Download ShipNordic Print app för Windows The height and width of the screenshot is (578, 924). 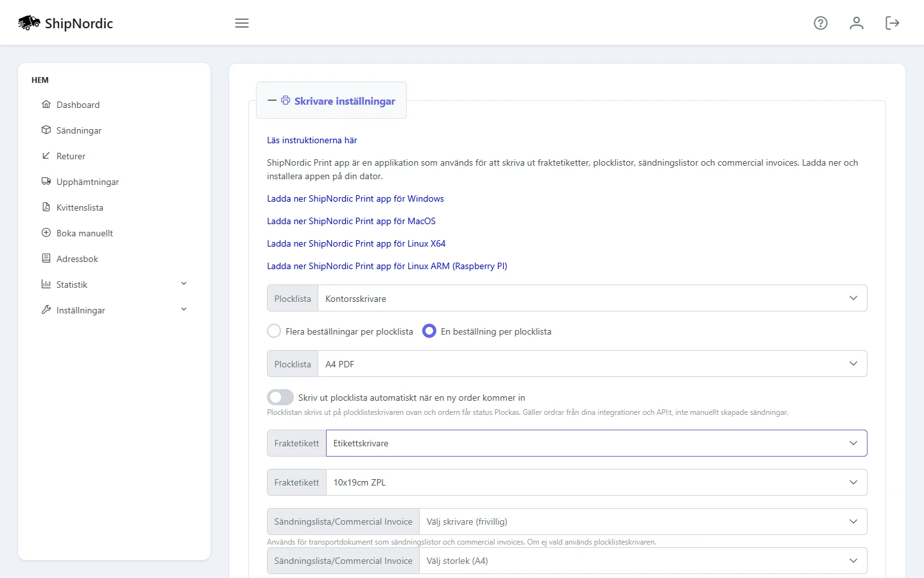(355, 198)
